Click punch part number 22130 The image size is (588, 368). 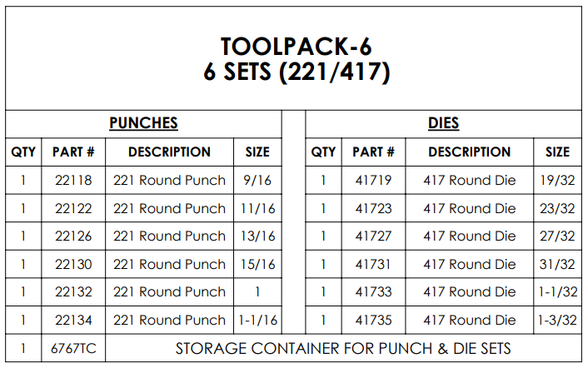[x=73, y=264]
